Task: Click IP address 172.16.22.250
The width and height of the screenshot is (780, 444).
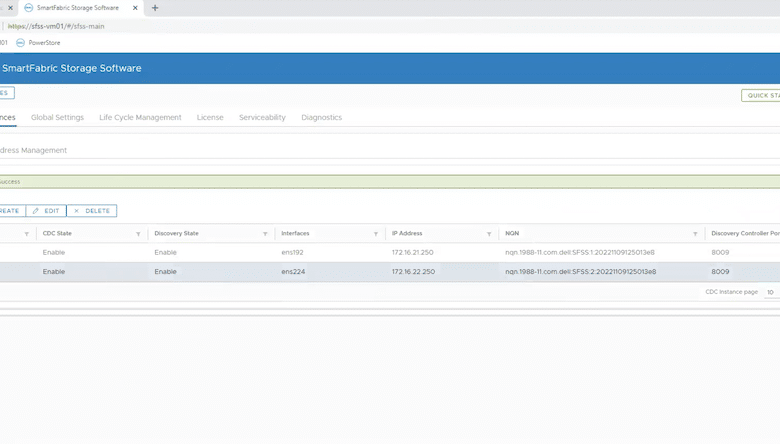Action: click(413, 272)
